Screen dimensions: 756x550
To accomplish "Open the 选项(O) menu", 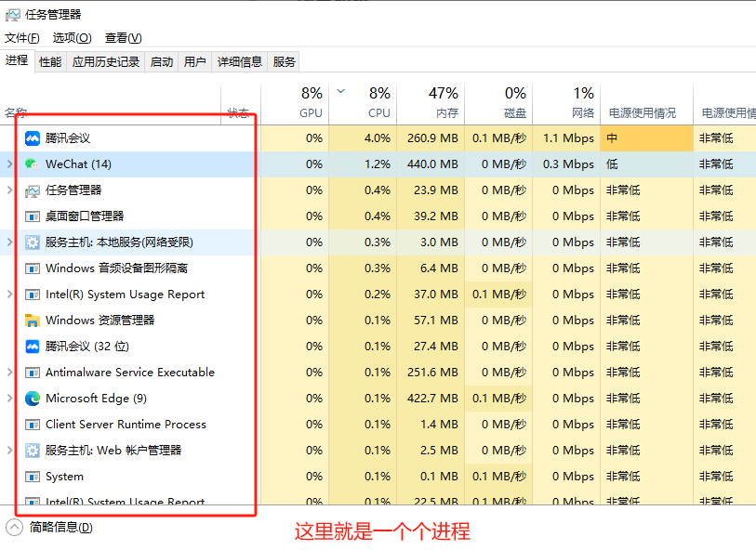I will 73,37.
